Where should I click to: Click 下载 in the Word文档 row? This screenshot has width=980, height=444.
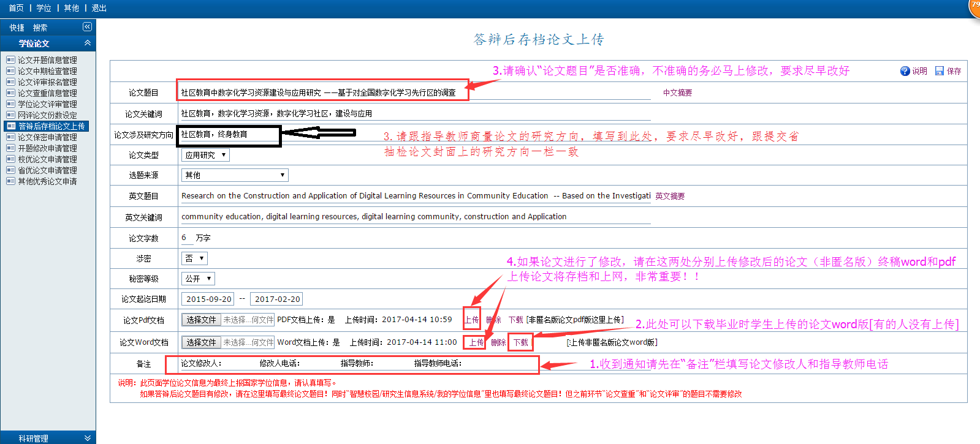coord(521,342)
